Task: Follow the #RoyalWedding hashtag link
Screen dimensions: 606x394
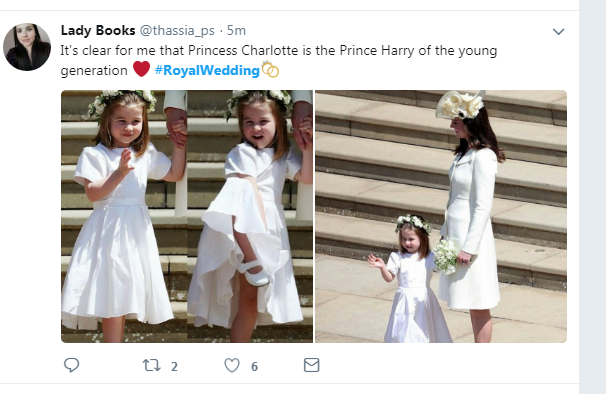Action: pos(207,70)
